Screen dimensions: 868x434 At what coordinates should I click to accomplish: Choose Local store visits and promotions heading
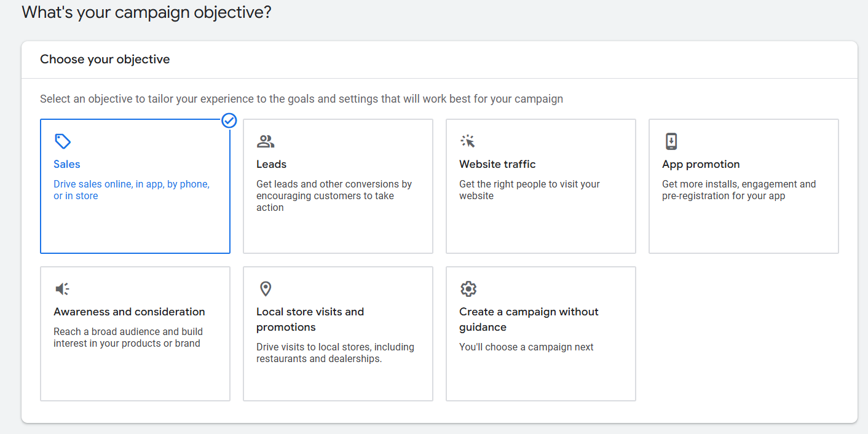310,319
